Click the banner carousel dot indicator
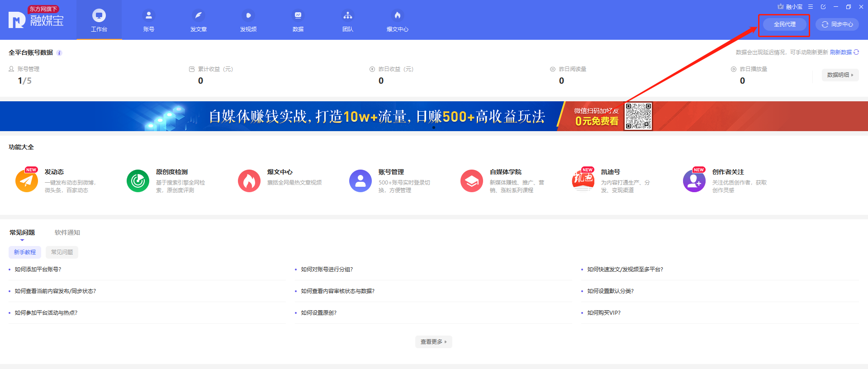868x369 pixels. (x=434, y=128)
